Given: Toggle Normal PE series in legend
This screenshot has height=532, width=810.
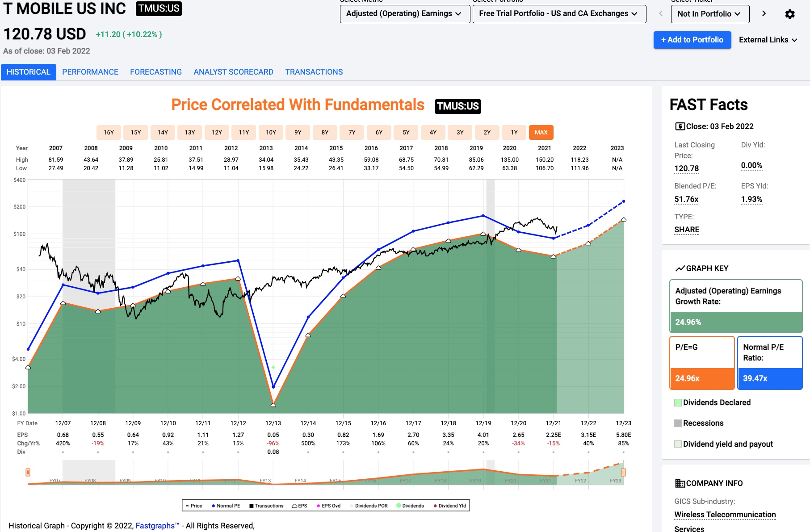Looking at the screenshot, I should (226, 506).
